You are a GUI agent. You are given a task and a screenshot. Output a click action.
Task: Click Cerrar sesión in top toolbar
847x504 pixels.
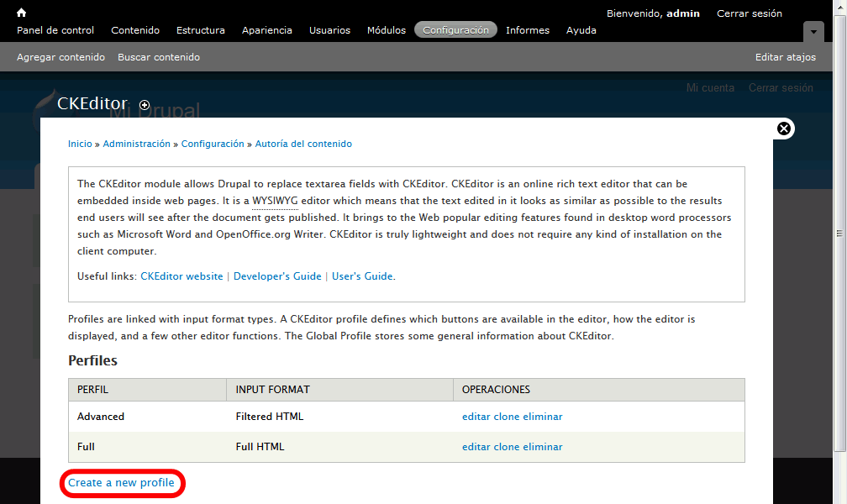point(750,13)
